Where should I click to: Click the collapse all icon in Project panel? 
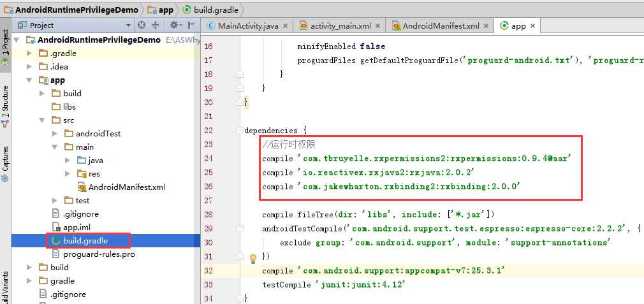(155, 25)
